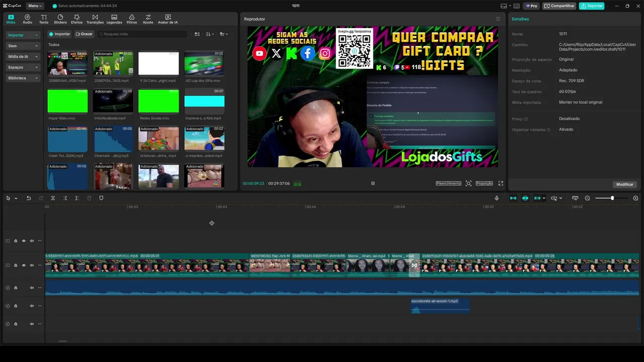Click the Exportar button
Viewport: 644px width, 362px height.
(x=592, y=6)
